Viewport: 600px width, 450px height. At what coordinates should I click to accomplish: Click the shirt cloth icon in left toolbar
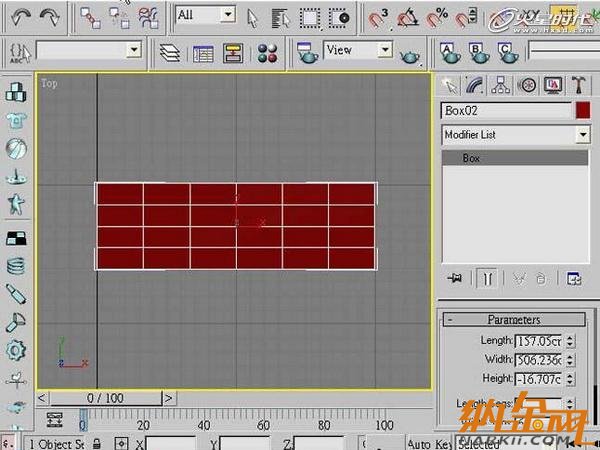pos(16,121)
